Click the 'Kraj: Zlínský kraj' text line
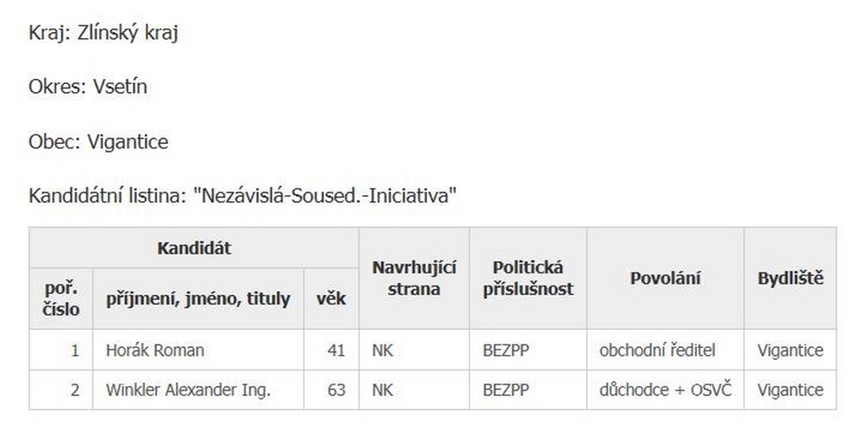 [104, 34]
